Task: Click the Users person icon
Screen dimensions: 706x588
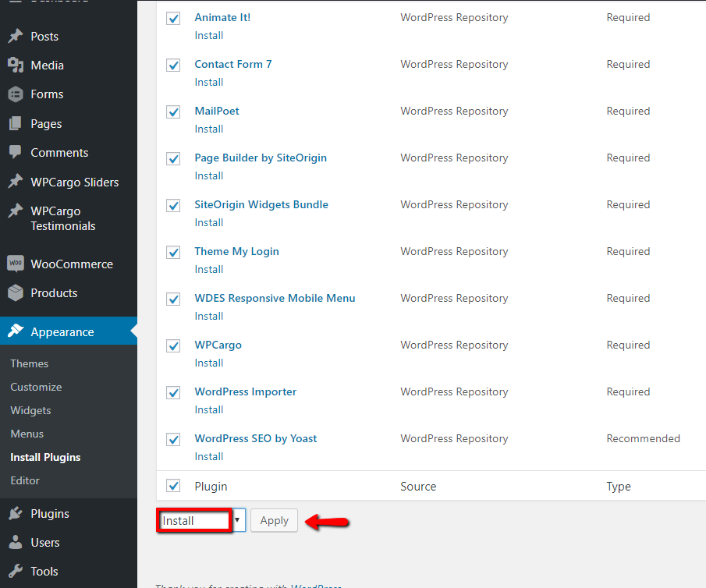Action: tap(16, 543)
